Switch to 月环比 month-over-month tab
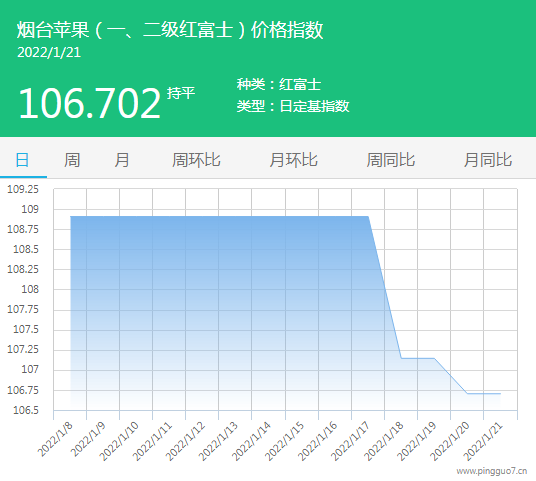Image resolution: width=536 pixels, height=481 pixels. click(x=293, y=160)
